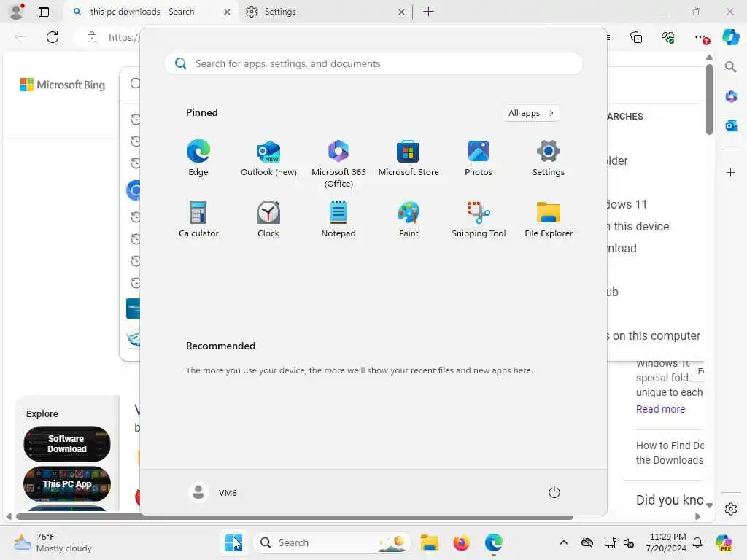Close the Settings browser tab

tap(402, 12)
